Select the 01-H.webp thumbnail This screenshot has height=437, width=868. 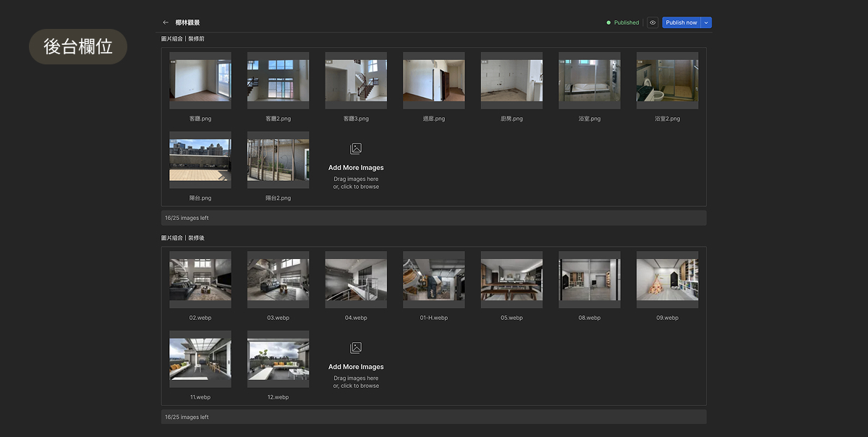click(x=433, y=280)
